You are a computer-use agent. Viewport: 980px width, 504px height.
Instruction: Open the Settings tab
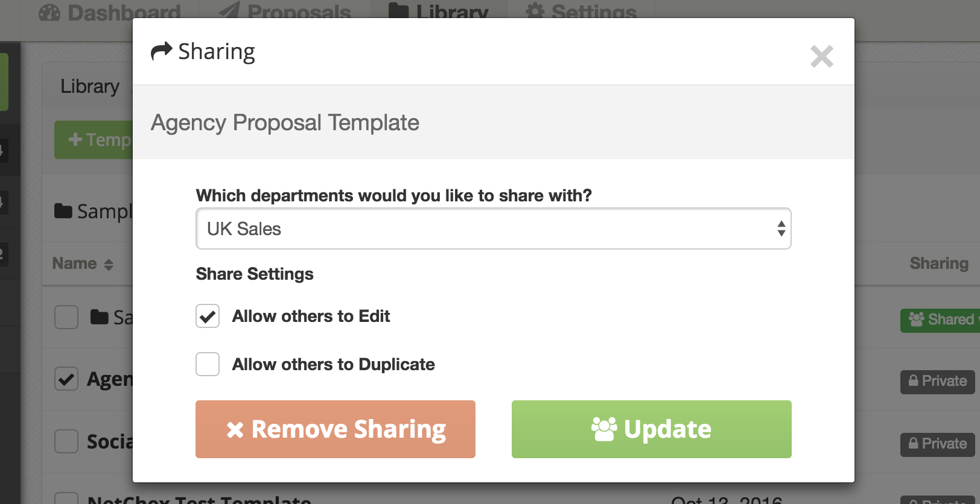582,12
